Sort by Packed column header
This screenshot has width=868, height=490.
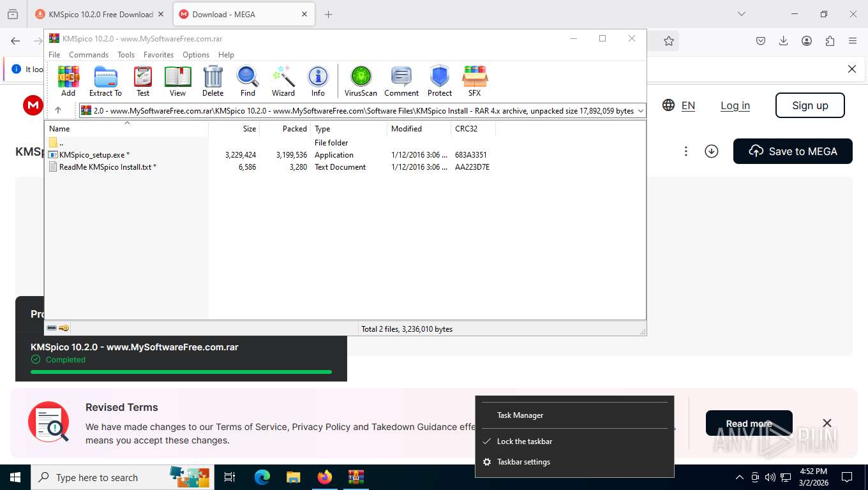click(x=285, y=129)
